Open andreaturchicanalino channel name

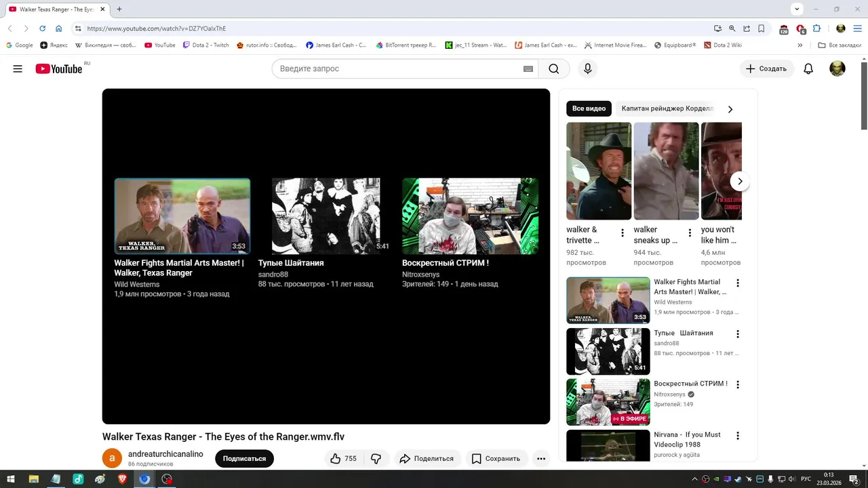click(165, 454)
